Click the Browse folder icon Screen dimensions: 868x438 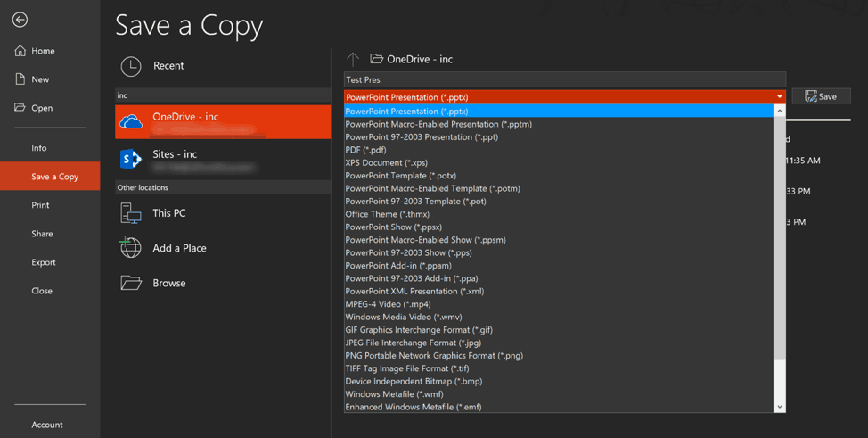[x=131, y=283]
